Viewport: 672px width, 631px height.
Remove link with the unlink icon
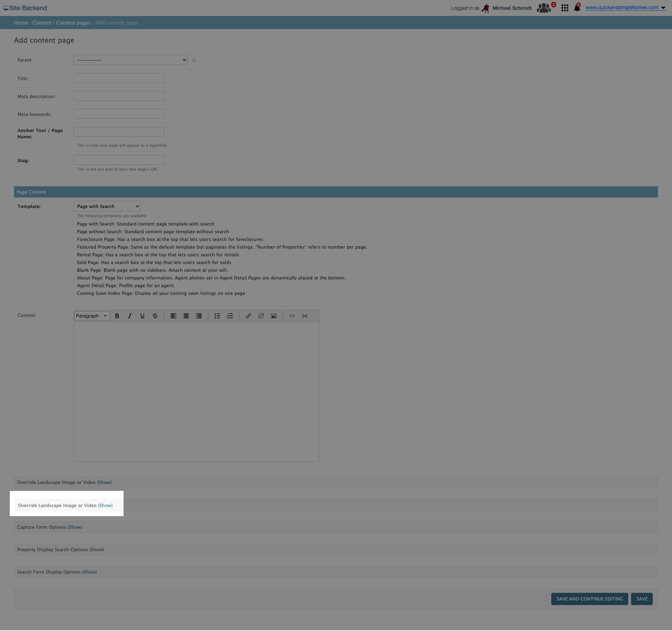coord(261,316)
